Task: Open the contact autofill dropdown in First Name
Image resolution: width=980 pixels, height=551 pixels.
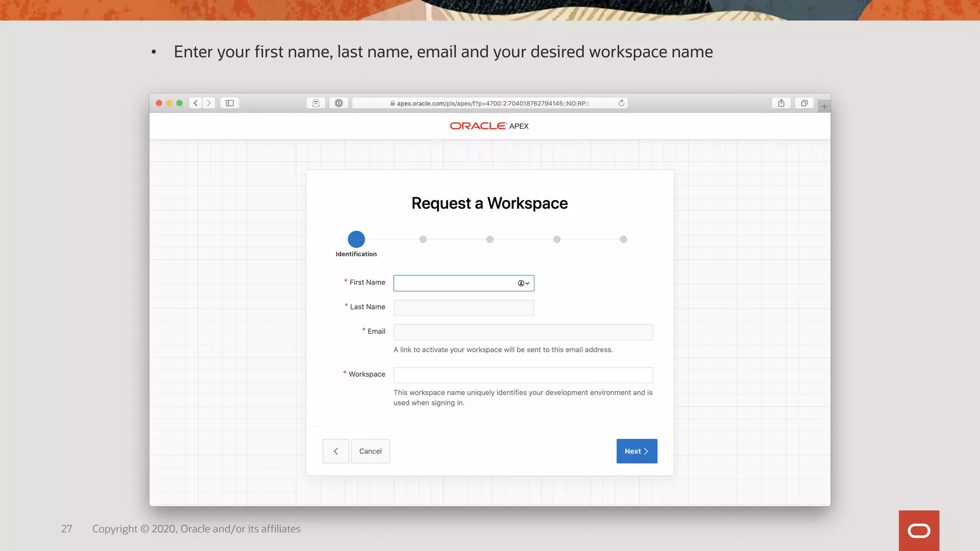Action: point(523,283)
